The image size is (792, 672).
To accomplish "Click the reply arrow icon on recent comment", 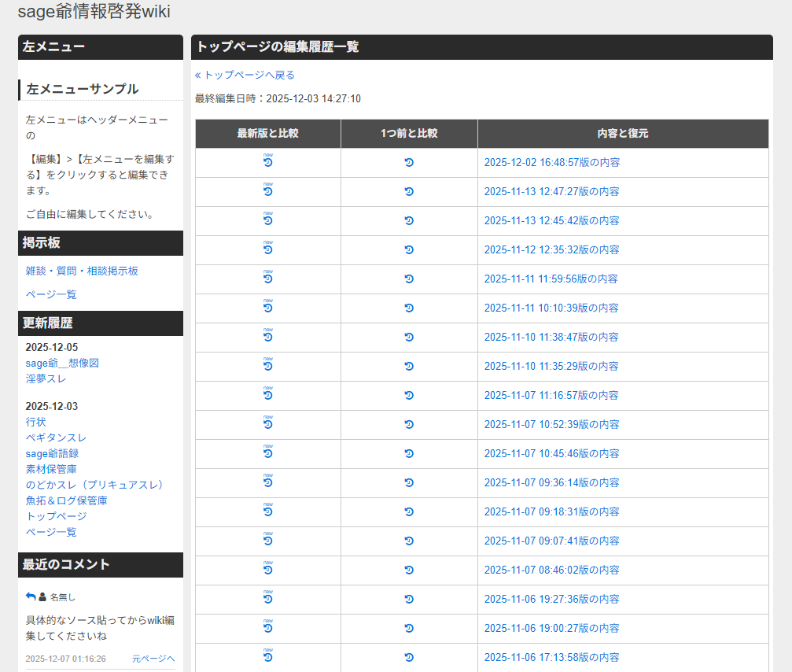I will [31, 596].
